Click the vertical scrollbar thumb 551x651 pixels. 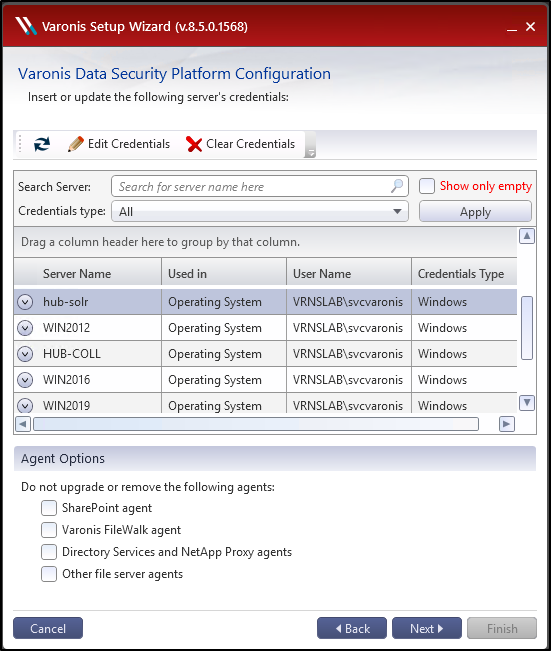tap(527, 328)
